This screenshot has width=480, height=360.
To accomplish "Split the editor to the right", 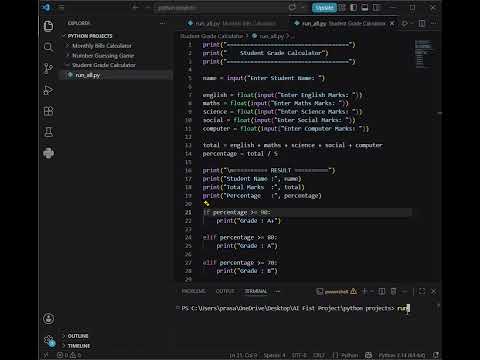I will point(422,23).
